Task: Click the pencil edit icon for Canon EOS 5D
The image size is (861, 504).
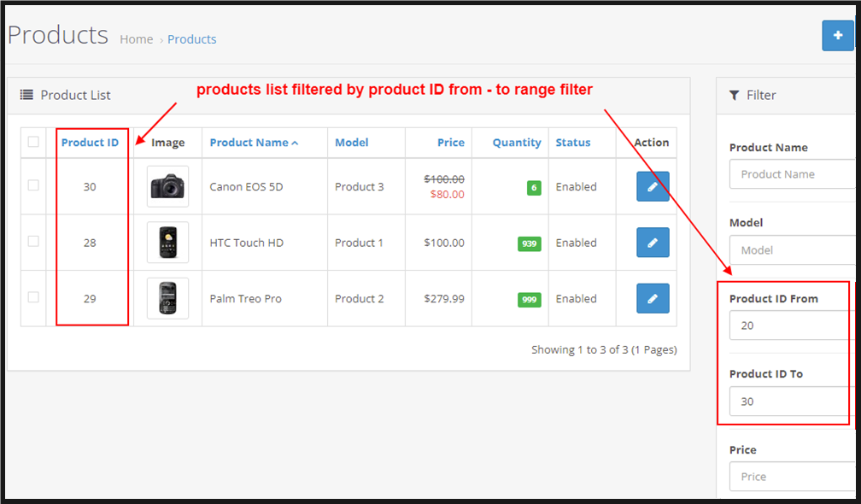Action: (x=653, y=186)
